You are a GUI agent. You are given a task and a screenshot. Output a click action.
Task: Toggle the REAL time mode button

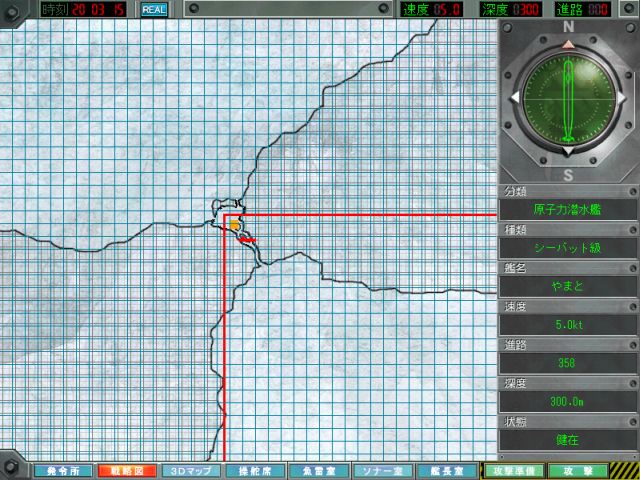[x=154, y=9]
